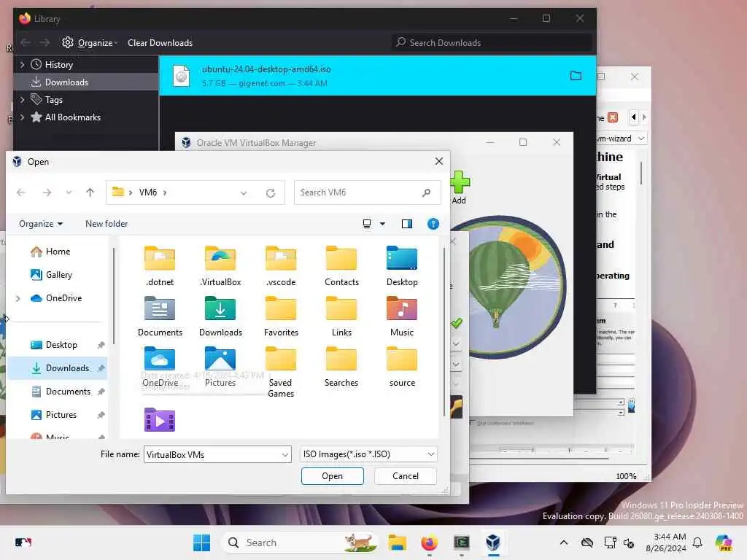
Task: Open File Explorer from the taskbar
Action: coord(397,542)
